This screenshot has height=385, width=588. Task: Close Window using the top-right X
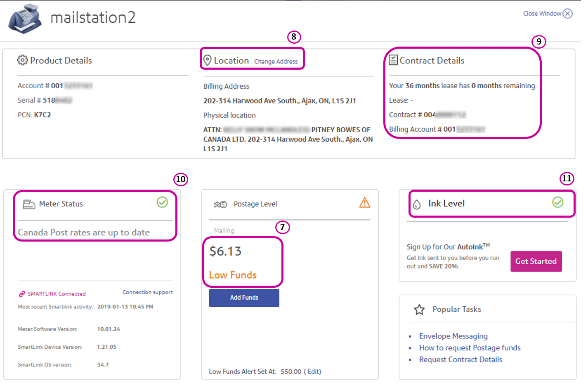click(568, 14)
